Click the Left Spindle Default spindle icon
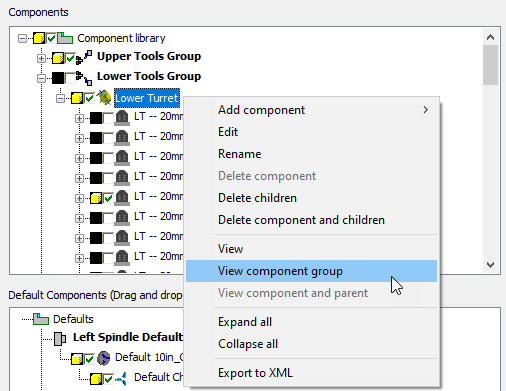 pos(60,339)
